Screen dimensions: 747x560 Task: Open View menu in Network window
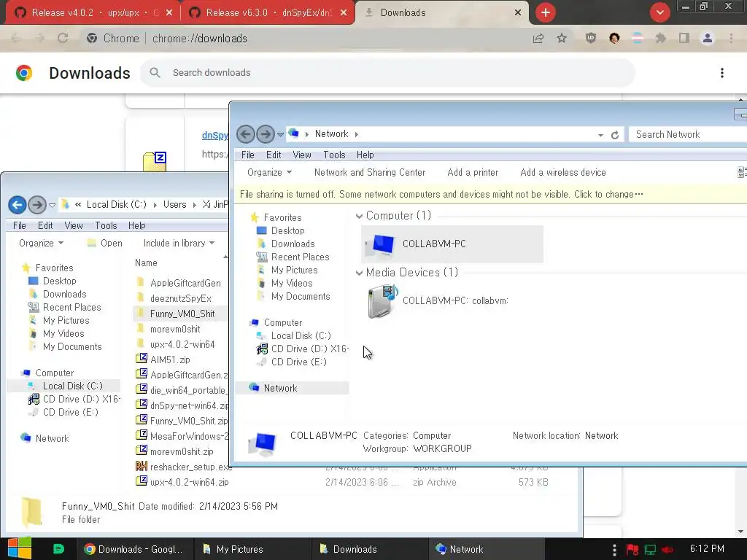tap(301, 155)
